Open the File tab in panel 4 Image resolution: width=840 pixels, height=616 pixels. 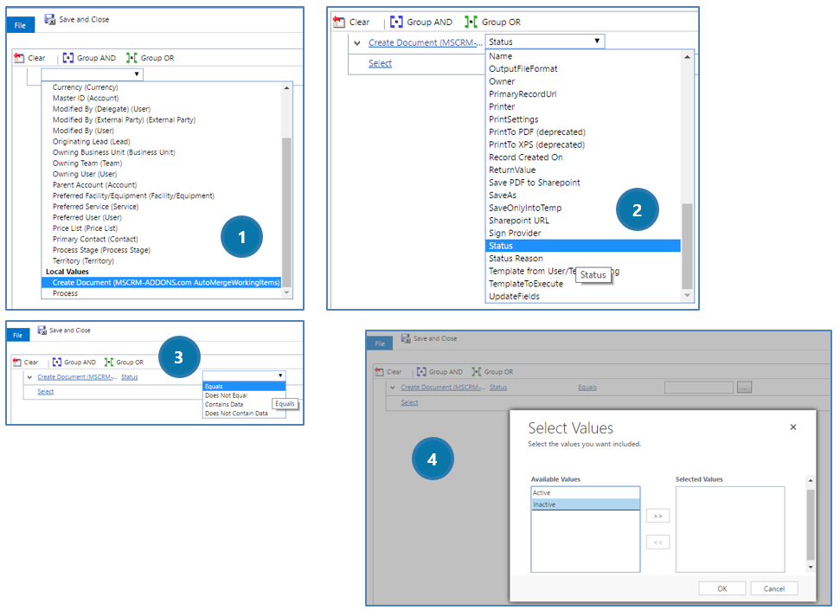coord(380,343)
